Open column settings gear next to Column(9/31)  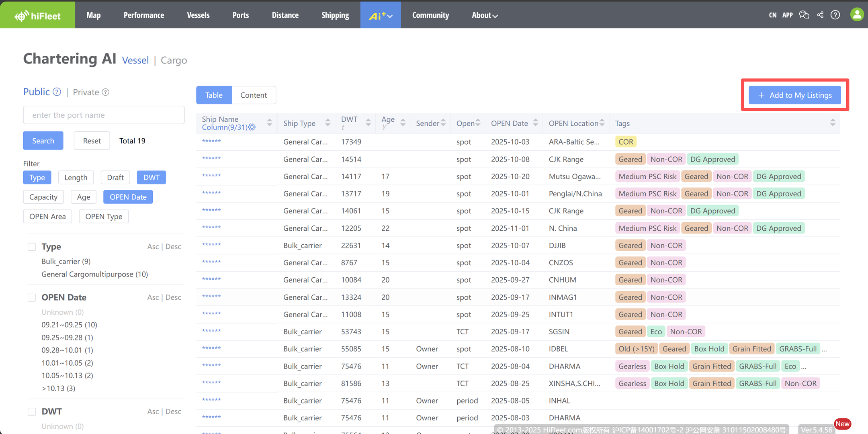pyautogui.click(x=252, y=127)
